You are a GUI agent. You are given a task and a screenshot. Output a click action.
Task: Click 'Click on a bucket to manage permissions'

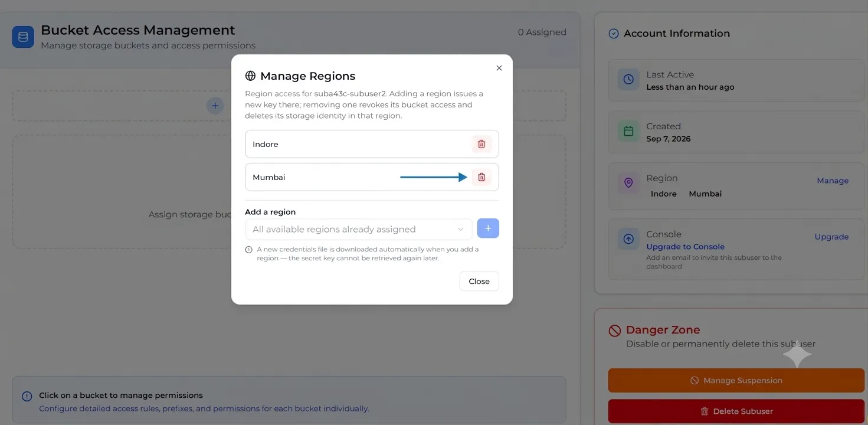pos(121,395)
